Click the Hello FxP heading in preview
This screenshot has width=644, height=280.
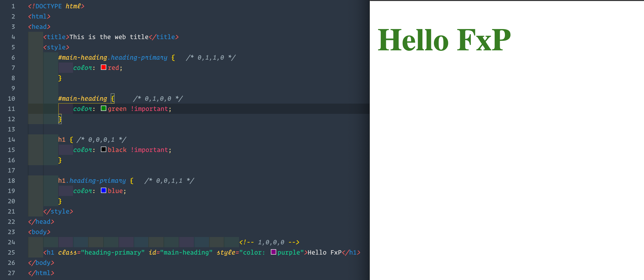pos(444,40)
